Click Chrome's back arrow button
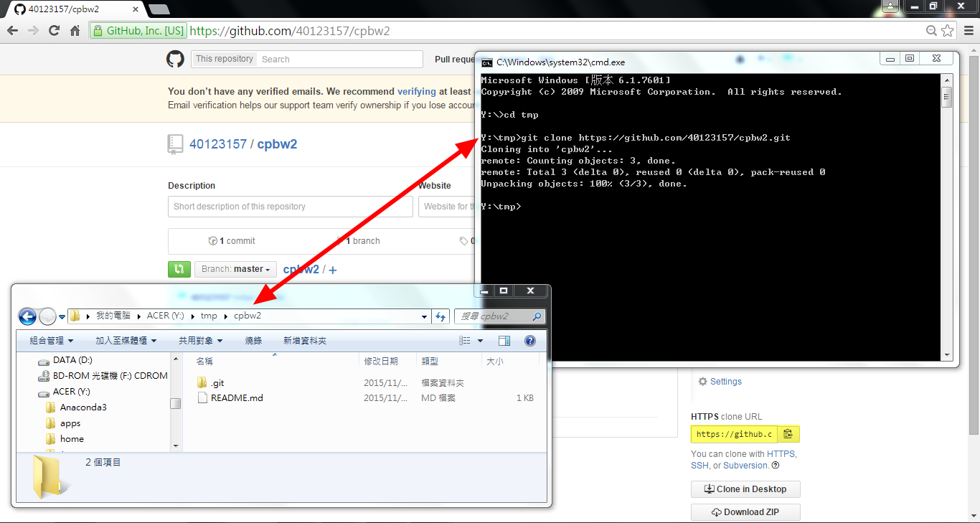980x523 pixels. 12,31
